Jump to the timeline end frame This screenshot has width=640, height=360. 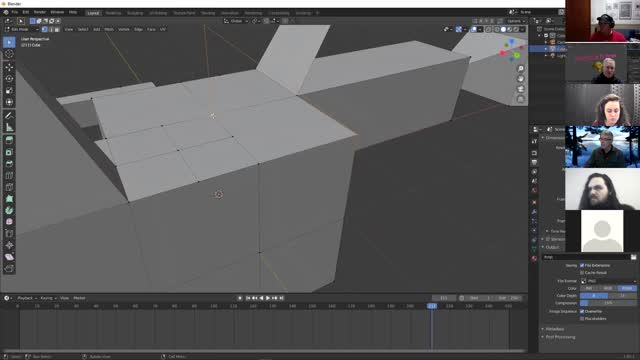click(x=281, y=298)
